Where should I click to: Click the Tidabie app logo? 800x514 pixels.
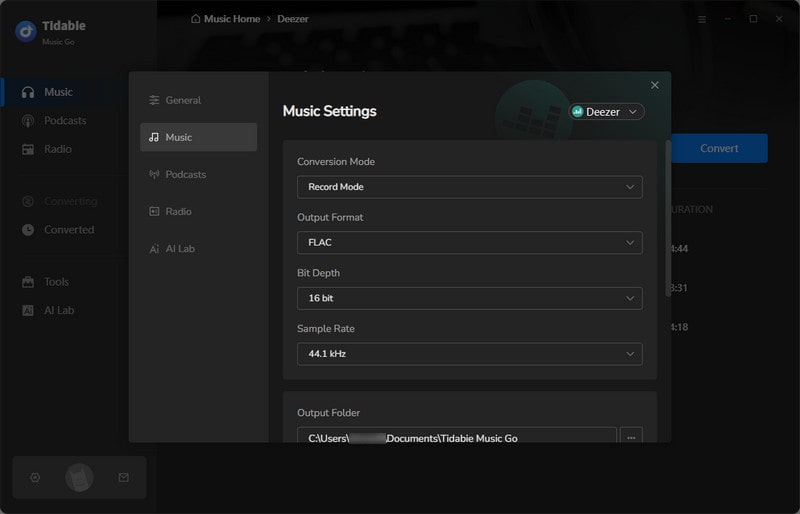(26, 31)
